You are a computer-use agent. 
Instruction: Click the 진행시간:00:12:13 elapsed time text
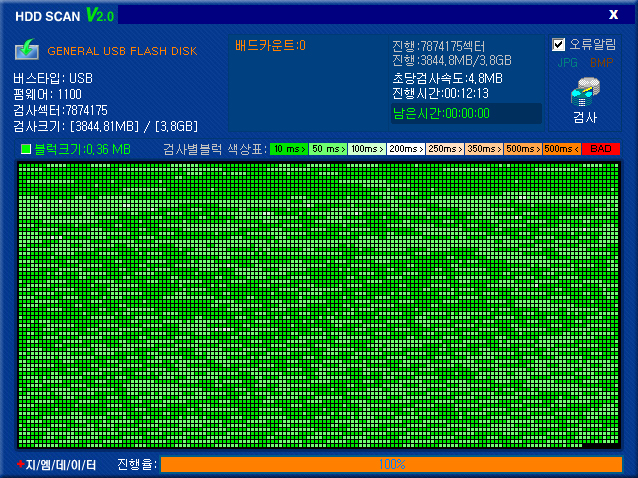point(440,94)
